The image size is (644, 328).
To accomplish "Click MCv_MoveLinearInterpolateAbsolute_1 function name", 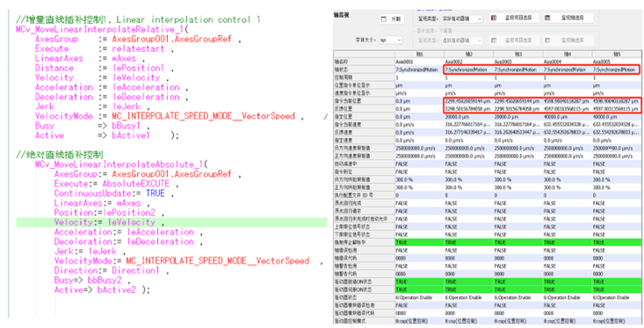I will click(119, 164).
